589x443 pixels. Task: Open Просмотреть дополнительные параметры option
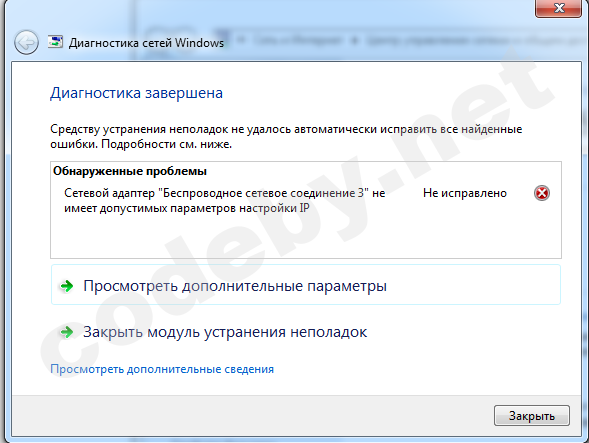[x=306, y=285]
